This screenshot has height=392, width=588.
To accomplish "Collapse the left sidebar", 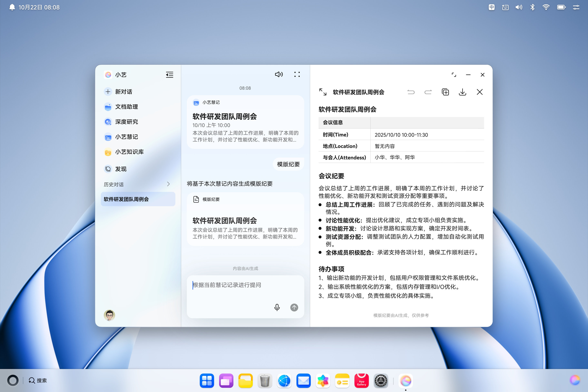I will (169, 75).
